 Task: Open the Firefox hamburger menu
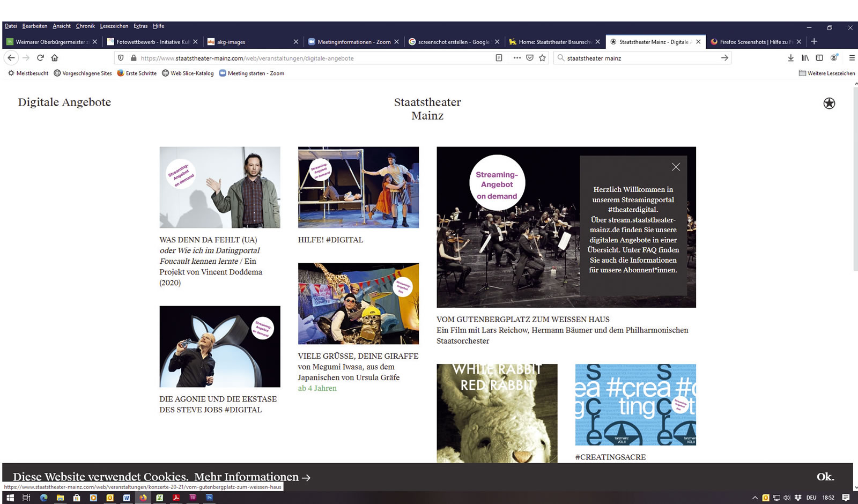tap(852, 58)
